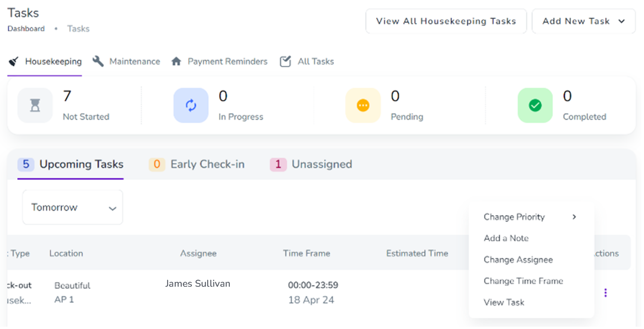
Task: Go to the Dashboard breadcrumb link
Action: point(26,29)
